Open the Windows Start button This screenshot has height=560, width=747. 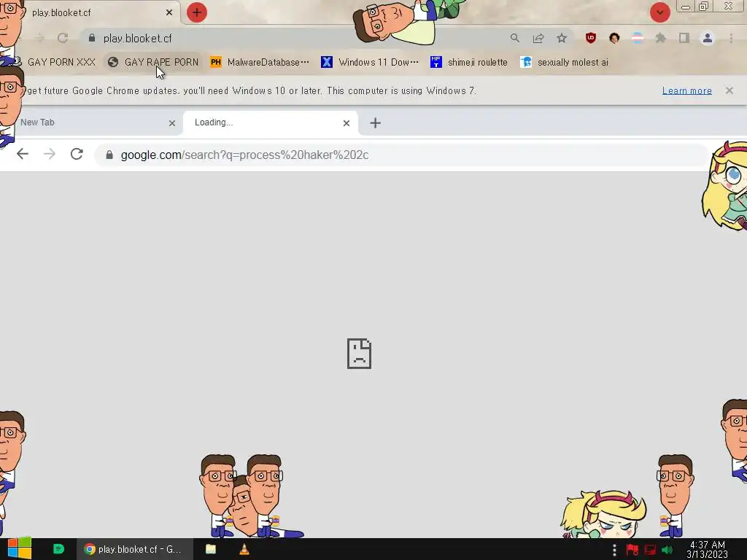(19, 548)
